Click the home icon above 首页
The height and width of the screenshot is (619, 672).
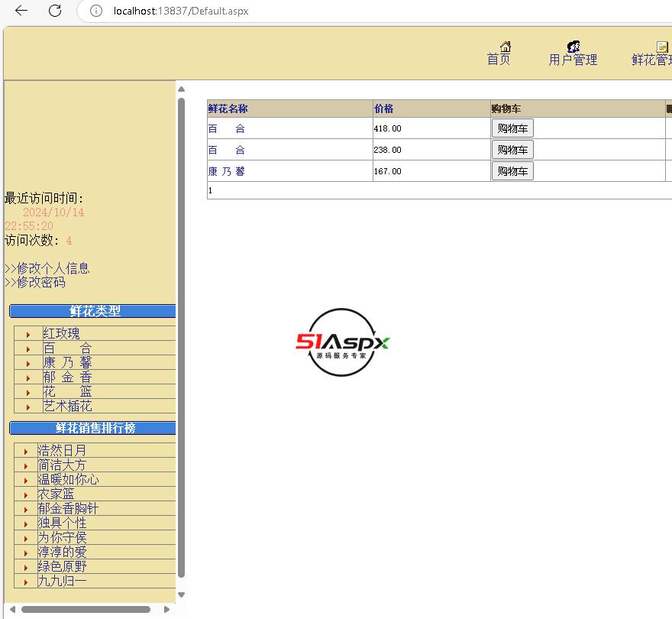click(505, 47)
